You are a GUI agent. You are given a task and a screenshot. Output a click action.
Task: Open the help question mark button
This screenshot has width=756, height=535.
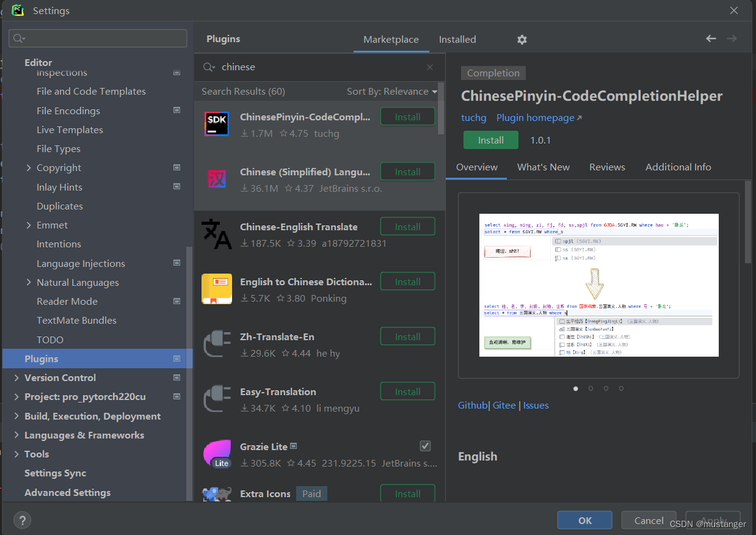click(x=22, y=520)
